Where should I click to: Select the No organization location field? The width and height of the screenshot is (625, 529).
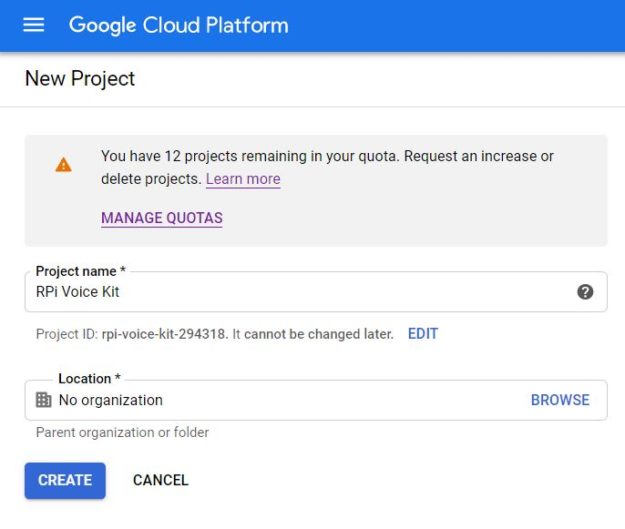316,400
